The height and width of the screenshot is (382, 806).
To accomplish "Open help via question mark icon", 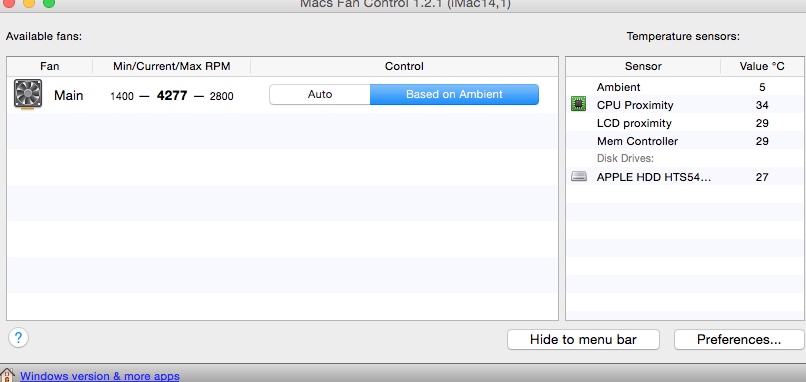I will tap(19, 338).
